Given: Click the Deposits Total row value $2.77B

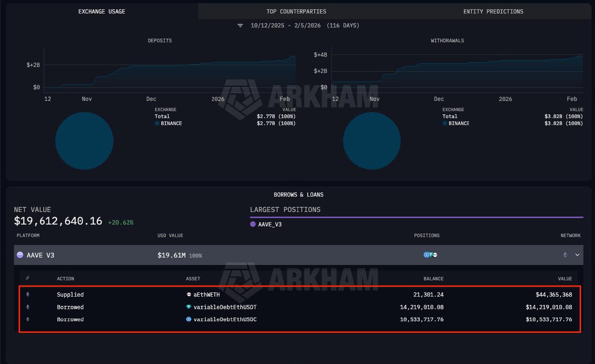Looking at the screenshot, I should 276,117.
